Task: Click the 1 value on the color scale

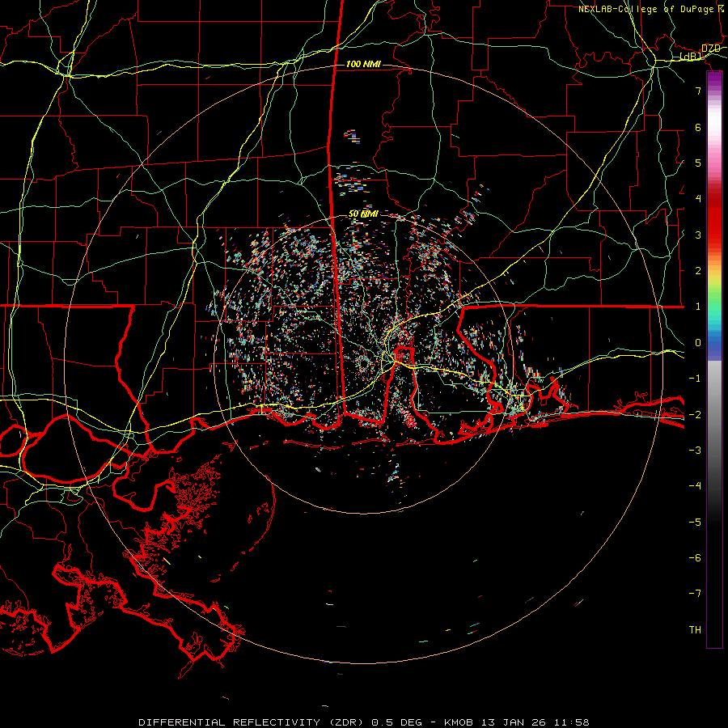Action: pyautogui.click(x=698, y=307)
